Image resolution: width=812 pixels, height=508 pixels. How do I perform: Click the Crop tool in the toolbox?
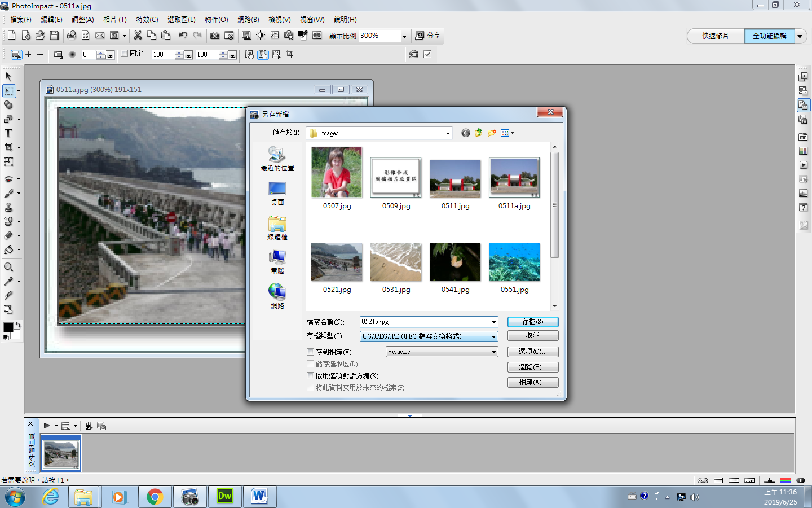8,147
